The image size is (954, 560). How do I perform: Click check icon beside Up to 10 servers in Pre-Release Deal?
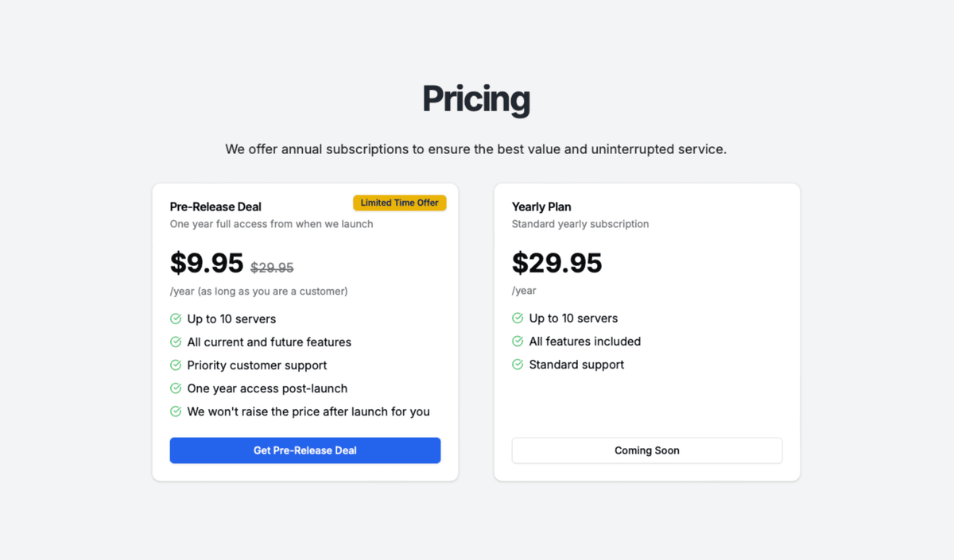(176, 319)
